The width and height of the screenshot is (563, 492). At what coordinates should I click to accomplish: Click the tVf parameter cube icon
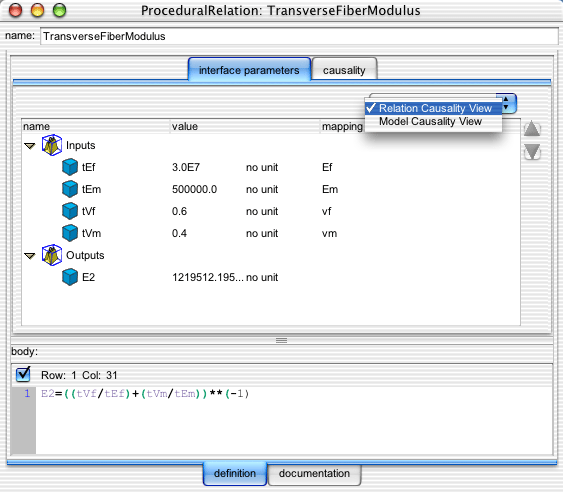(x=70, y=211)
